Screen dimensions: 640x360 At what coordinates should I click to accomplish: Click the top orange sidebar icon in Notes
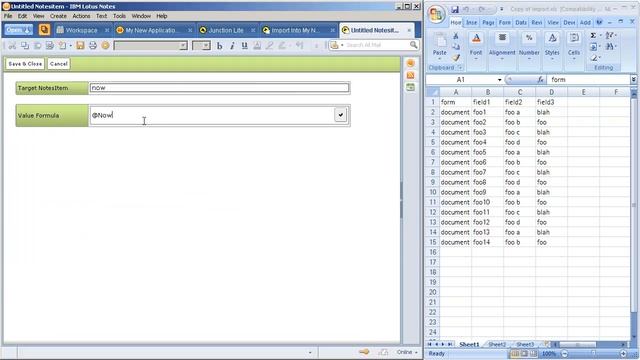coord(410,63)
